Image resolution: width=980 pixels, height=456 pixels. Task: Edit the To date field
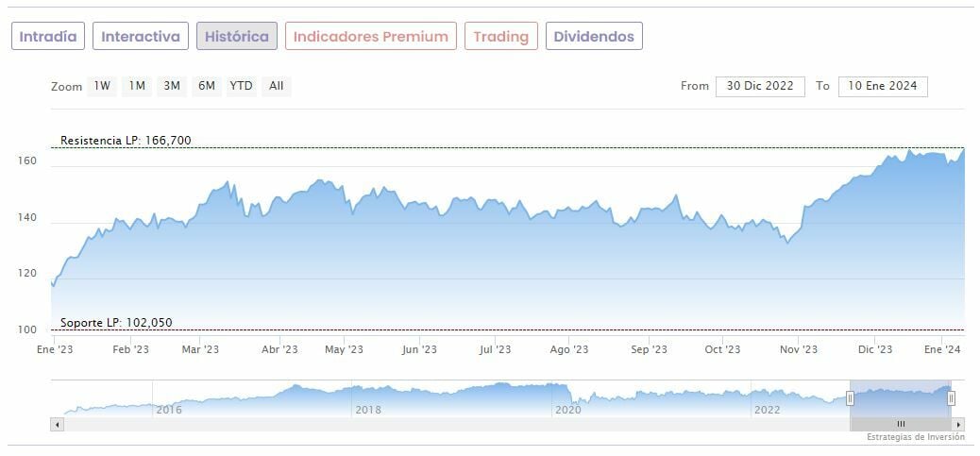[x=883, y=86]
